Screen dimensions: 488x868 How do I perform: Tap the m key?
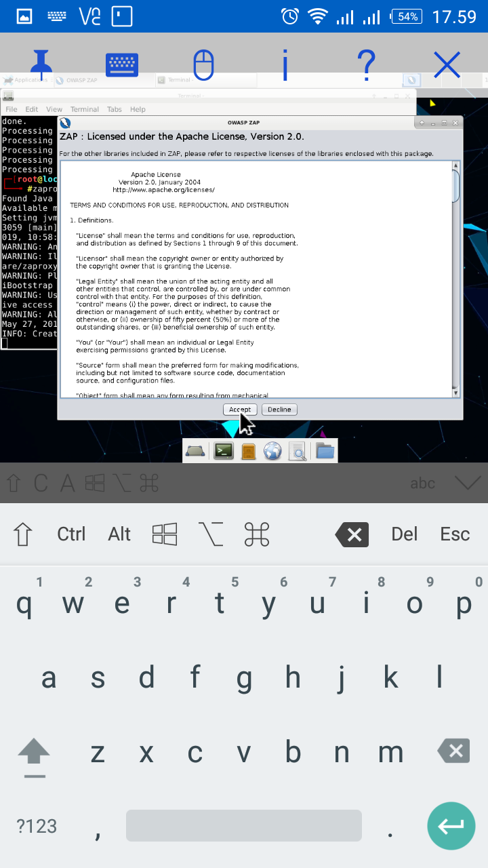click(x=390, y=752)
